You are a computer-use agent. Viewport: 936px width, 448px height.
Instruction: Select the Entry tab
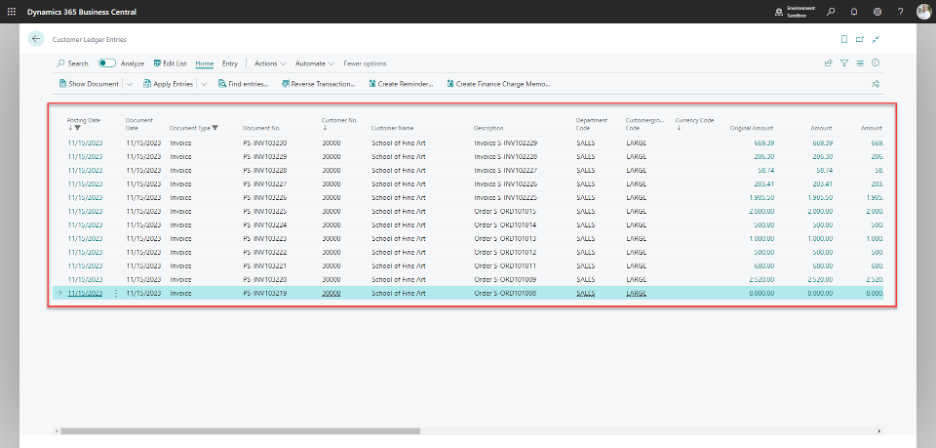tap(230, 63)
